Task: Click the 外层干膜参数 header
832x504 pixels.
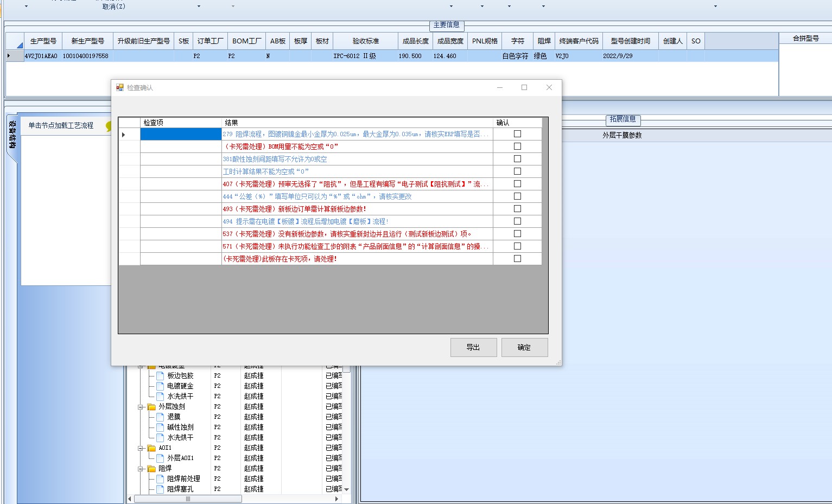Action: point(622,135)
